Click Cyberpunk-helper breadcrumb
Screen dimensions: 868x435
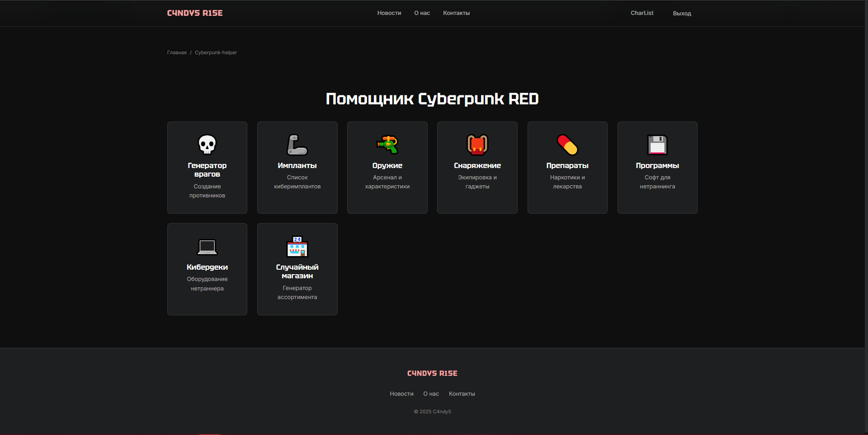[x=216, y=52]
